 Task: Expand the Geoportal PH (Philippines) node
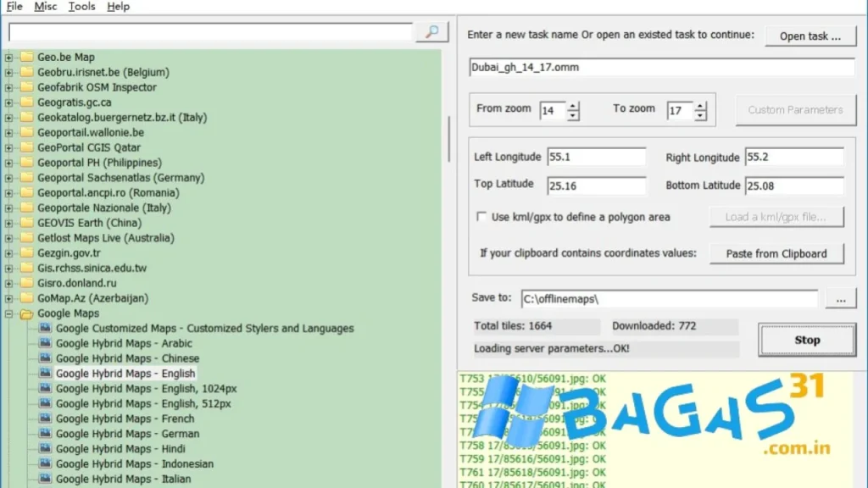[x=9, y=163]
